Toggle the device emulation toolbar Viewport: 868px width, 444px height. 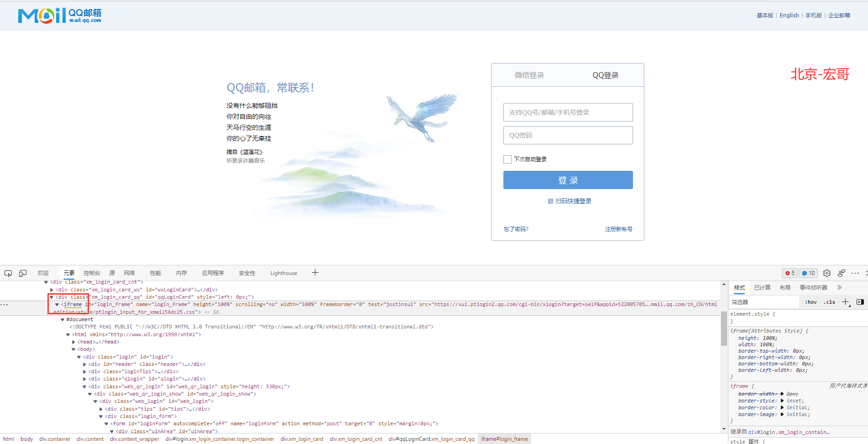pos(22,273)
